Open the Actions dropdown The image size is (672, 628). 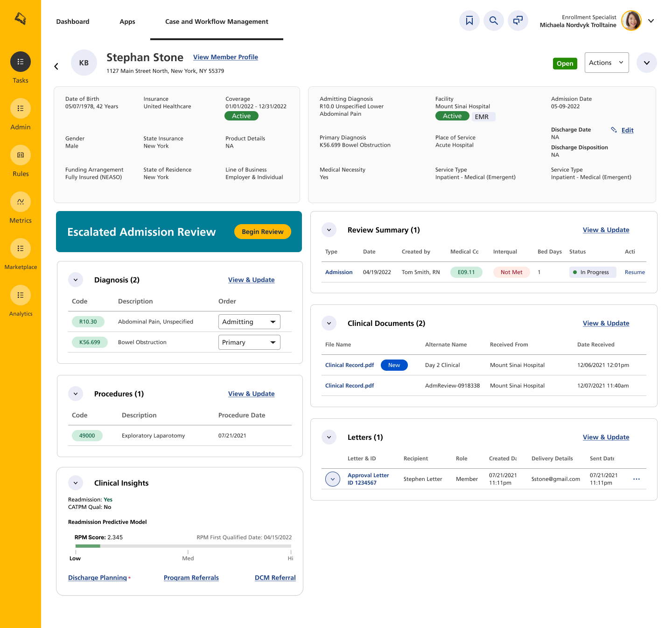607,63
